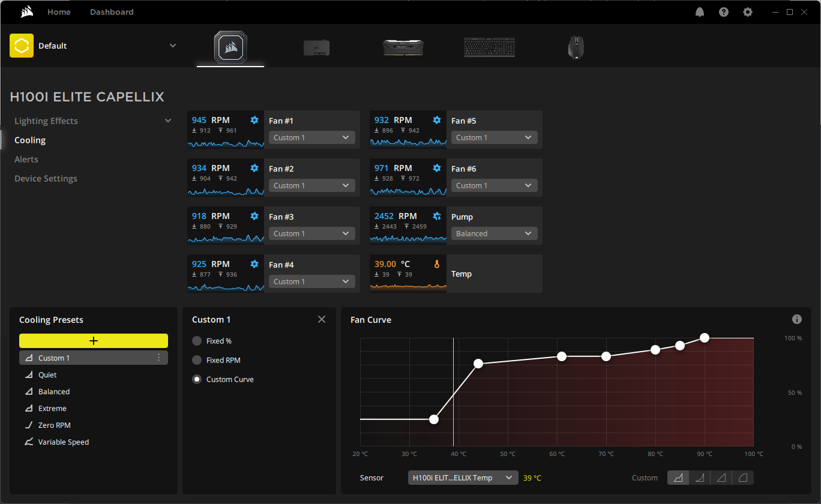Open the Fan #2 preset dropdown

click(x=312, y=185)
